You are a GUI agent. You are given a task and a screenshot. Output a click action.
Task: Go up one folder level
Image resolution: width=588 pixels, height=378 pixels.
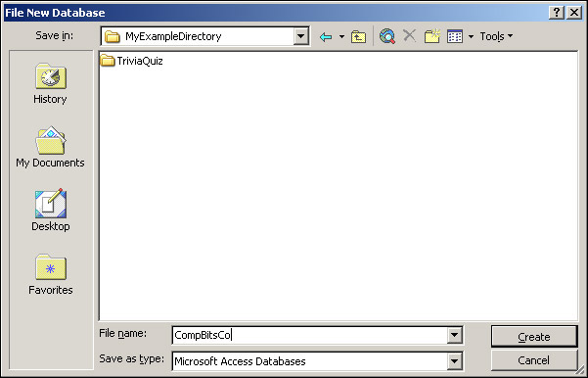[x=358, y=37]
